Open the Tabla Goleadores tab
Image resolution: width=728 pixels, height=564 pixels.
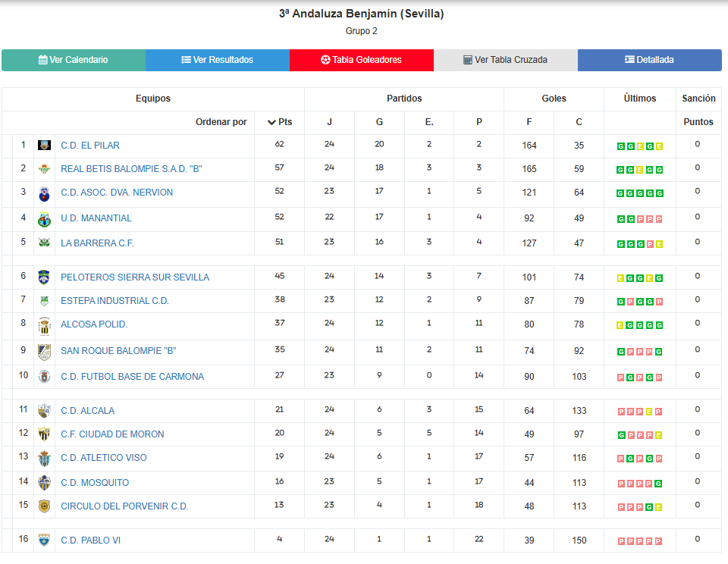(361, 60)
